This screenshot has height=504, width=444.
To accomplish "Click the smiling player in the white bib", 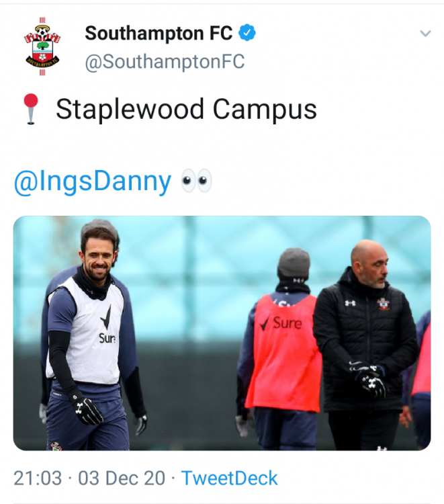I will coord(94,336).
